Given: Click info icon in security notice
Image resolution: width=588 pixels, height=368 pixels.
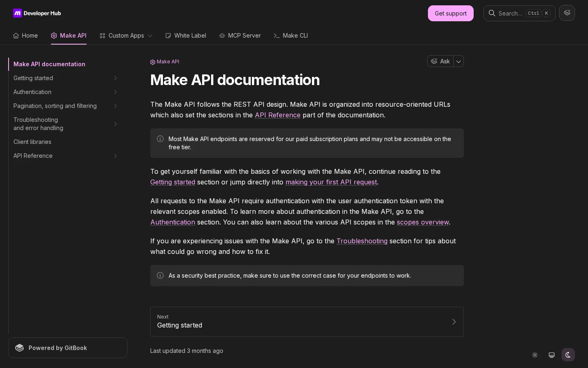Looking at the screenshot, I should point(160,276).
